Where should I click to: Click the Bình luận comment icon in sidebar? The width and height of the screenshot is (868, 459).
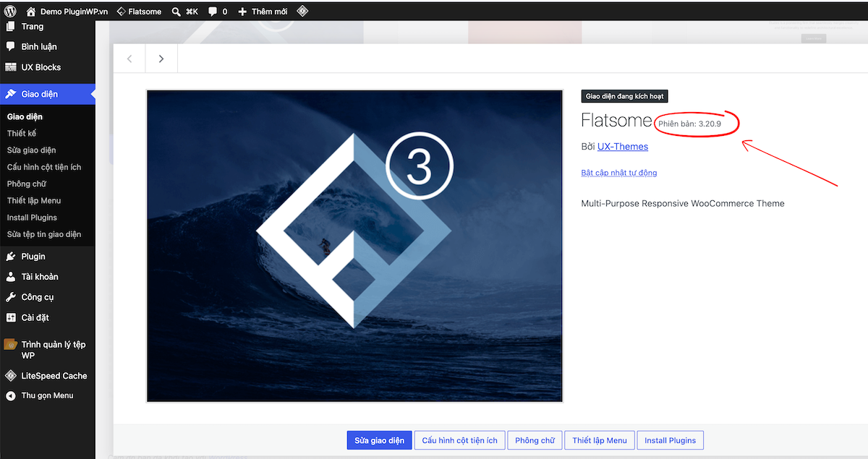click(x=10, y=46)
